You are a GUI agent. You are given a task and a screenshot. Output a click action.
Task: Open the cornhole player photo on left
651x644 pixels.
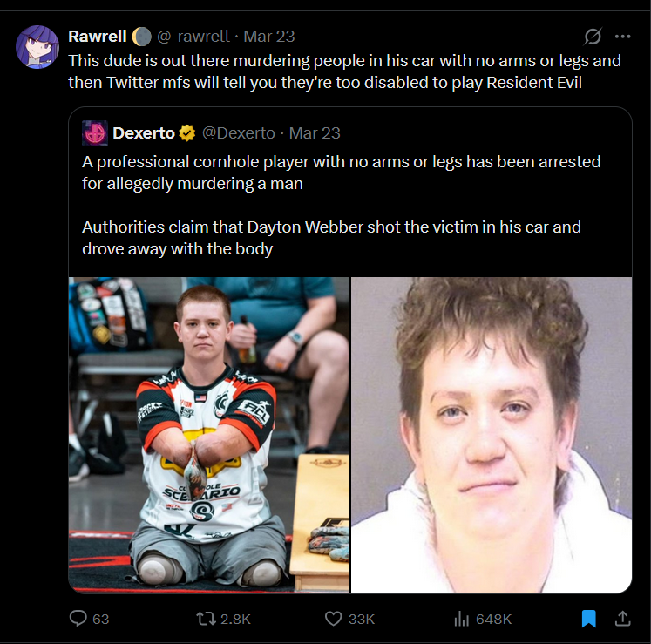(209, 435)
